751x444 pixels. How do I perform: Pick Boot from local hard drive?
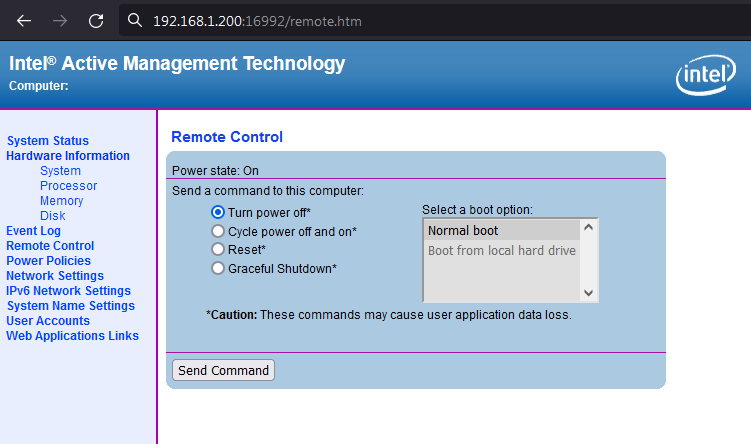click(x=501, y=250)
